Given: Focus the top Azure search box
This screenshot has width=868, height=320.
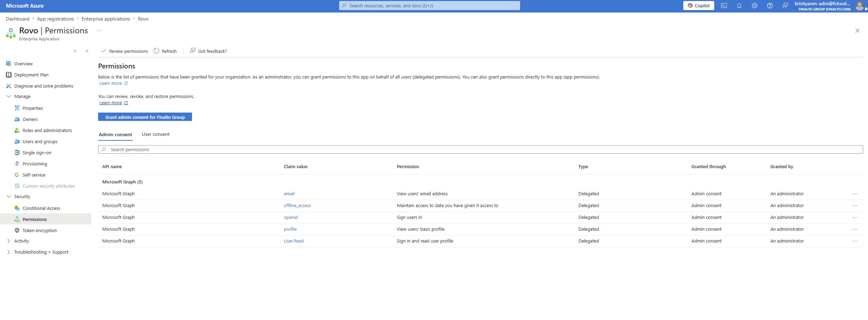Looking at the screenshot, I should (430, 6).
